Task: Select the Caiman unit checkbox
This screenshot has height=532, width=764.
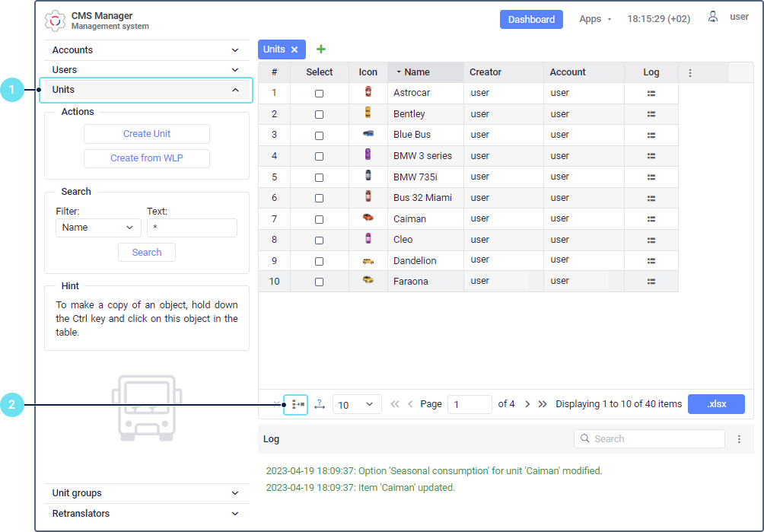Action: [319, 219]
